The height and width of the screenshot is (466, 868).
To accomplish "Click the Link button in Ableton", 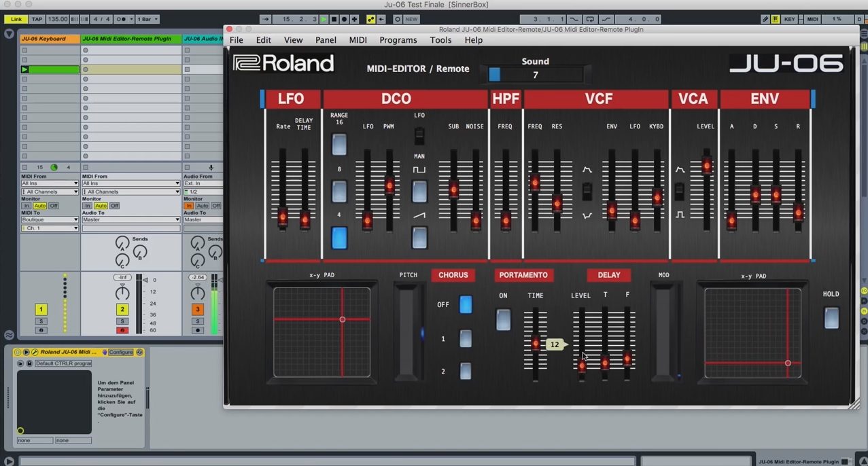I will pyautogui.click(x=16, y=19).
